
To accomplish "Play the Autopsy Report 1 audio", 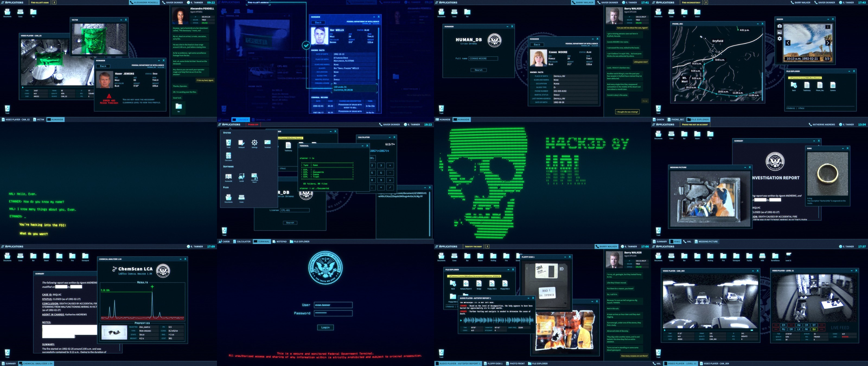I will click(461, 320).
